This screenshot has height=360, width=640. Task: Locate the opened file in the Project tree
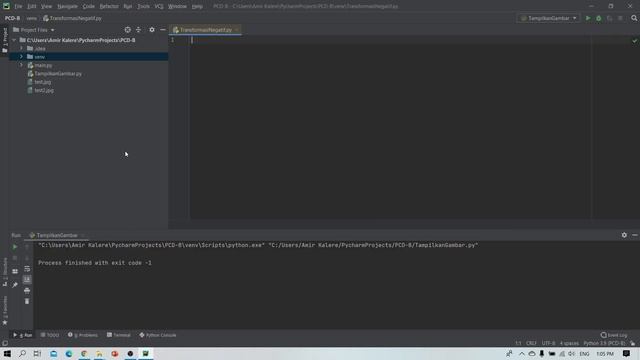pos(128,30)
